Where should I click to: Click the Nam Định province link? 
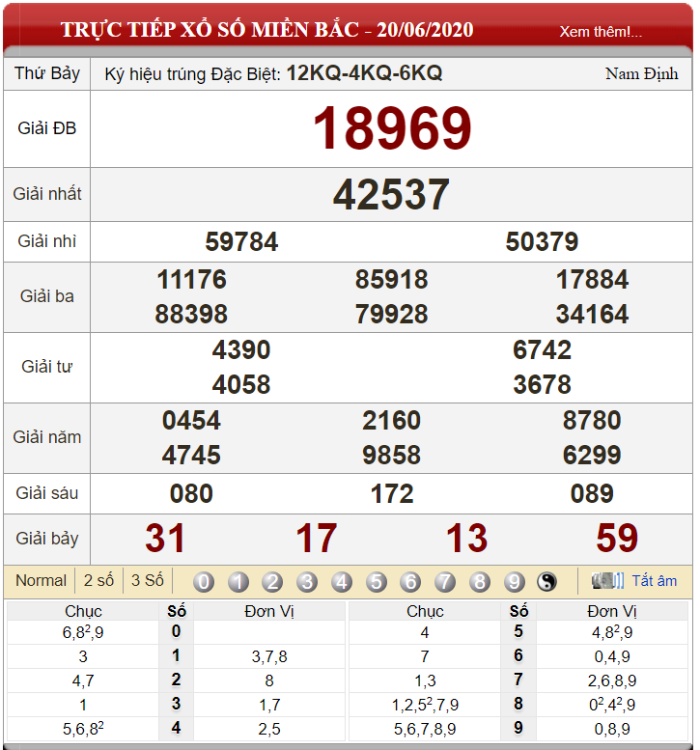click(642, 73)
